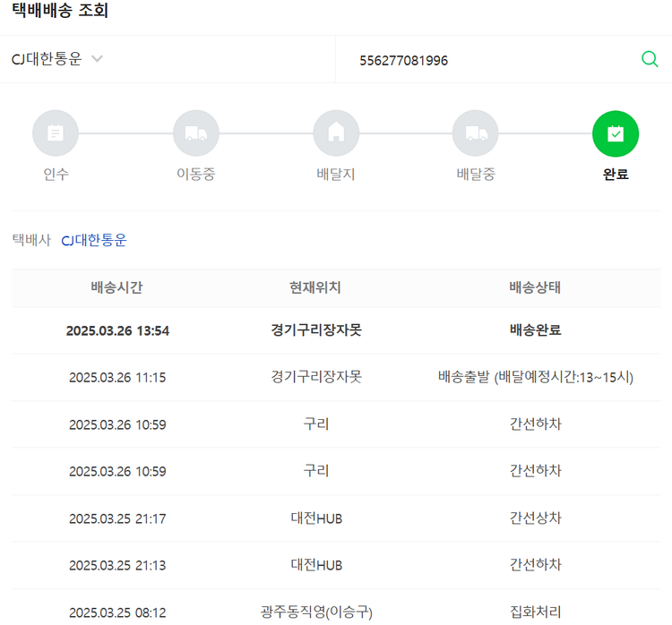Open the blue CJ대한통운 courier link
This screenshot has width=672, height=625.
point(94,240)
